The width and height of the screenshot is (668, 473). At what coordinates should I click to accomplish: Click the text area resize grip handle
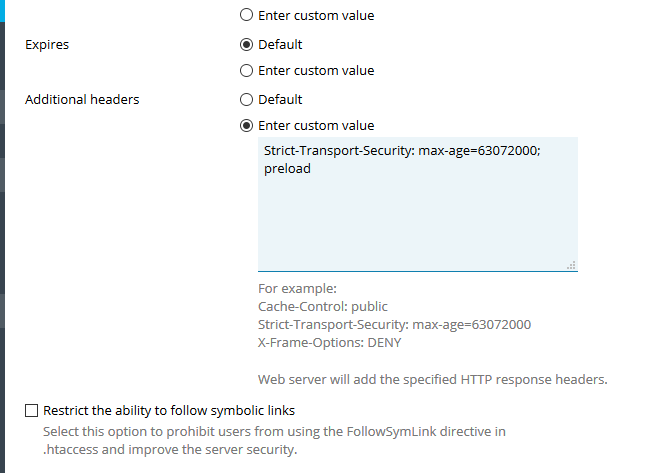(571, 265)
